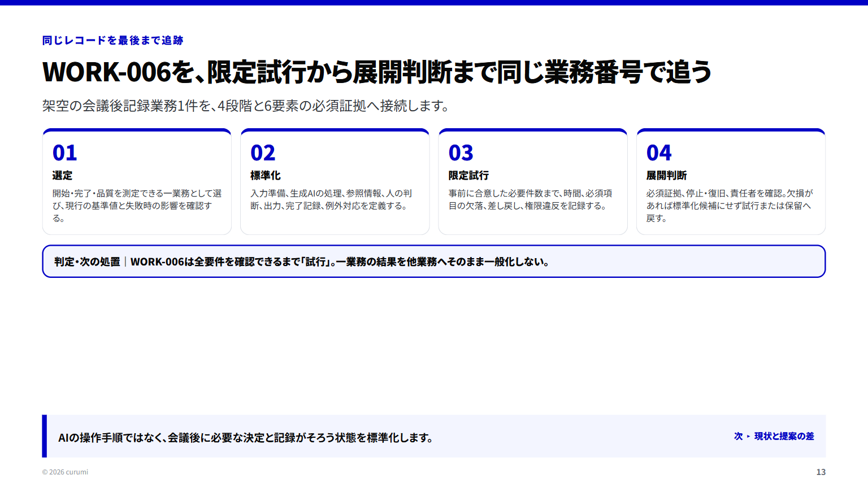The width and height of the screenshot is (868, 488).
Task: Click the WORK-006 judgment banner text
Action: pyautogui.click(x=340, y=262)
